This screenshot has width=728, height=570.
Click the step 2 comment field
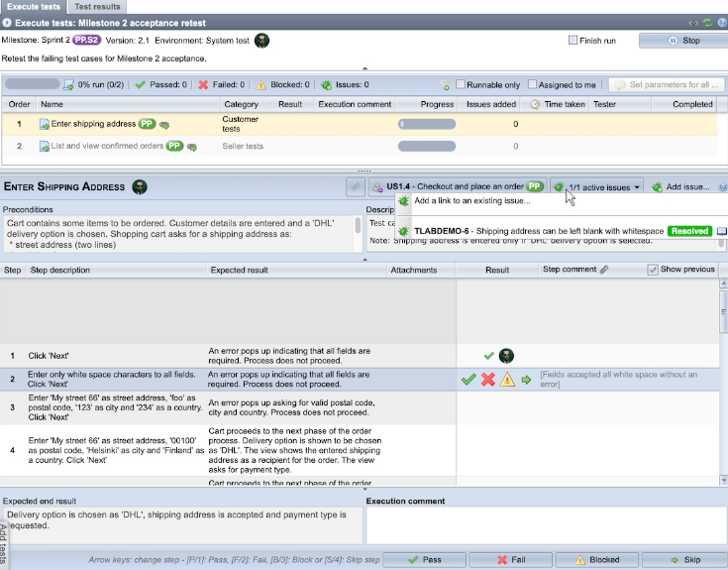click(628, 380)
